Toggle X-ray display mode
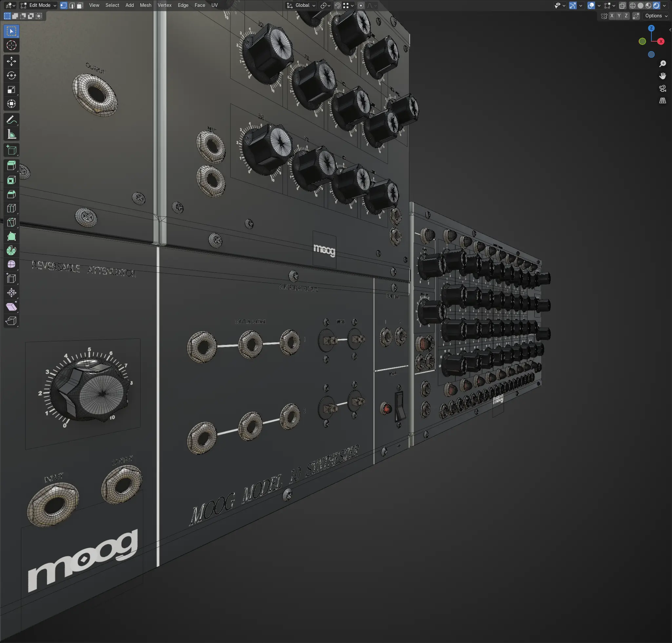 coord(622,6)
